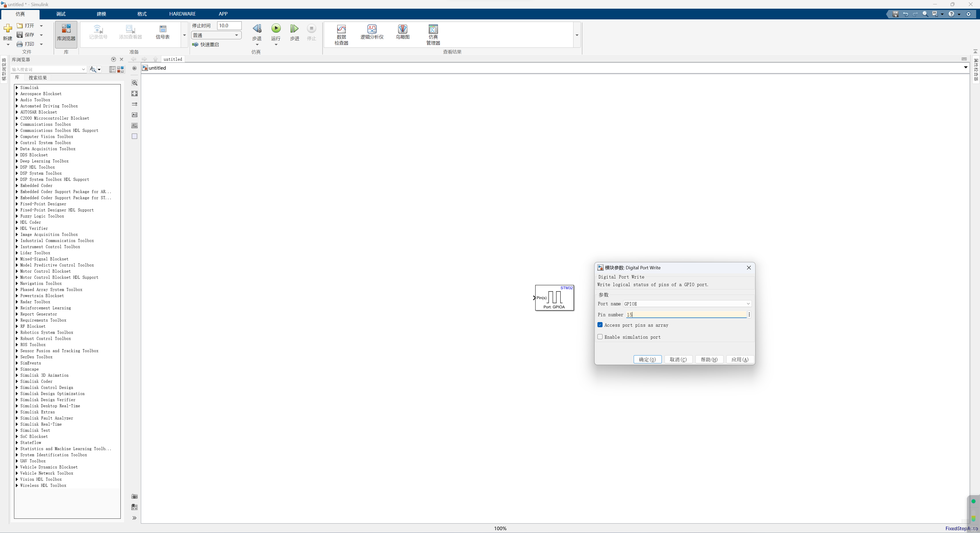Enable simulation port checkbox

[600, 337]
